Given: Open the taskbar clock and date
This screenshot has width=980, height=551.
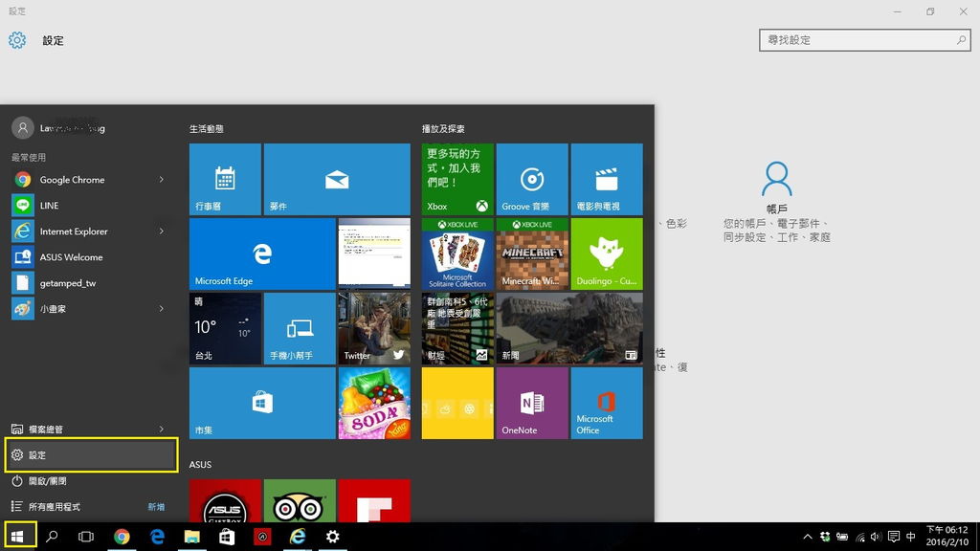Looking at the screenshot, I should (947, 537).
